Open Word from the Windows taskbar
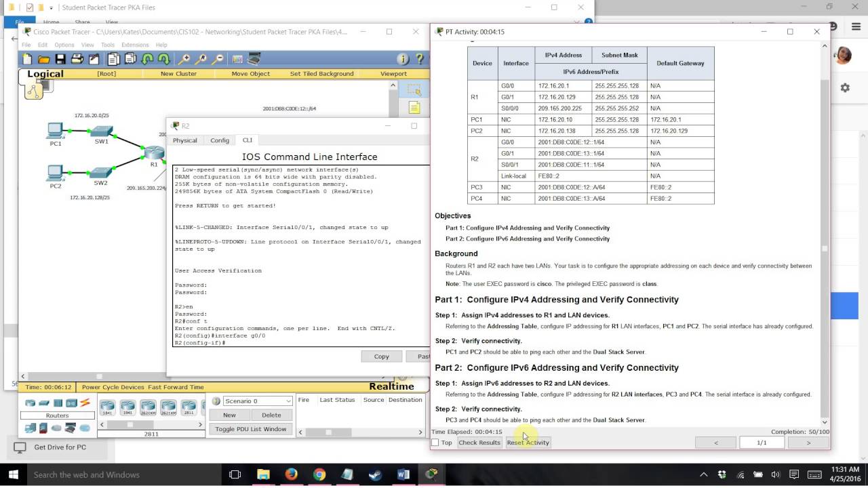The height and width of the screenshot is (488, 868). tap(403, 474)
